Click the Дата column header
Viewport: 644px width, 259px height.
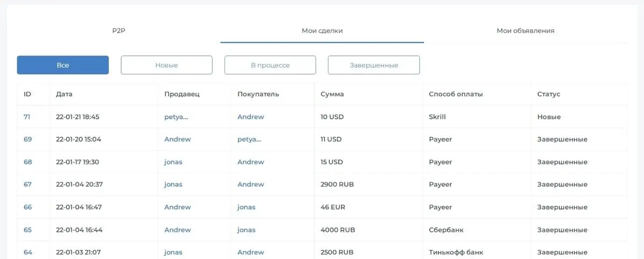pos(64,94)
